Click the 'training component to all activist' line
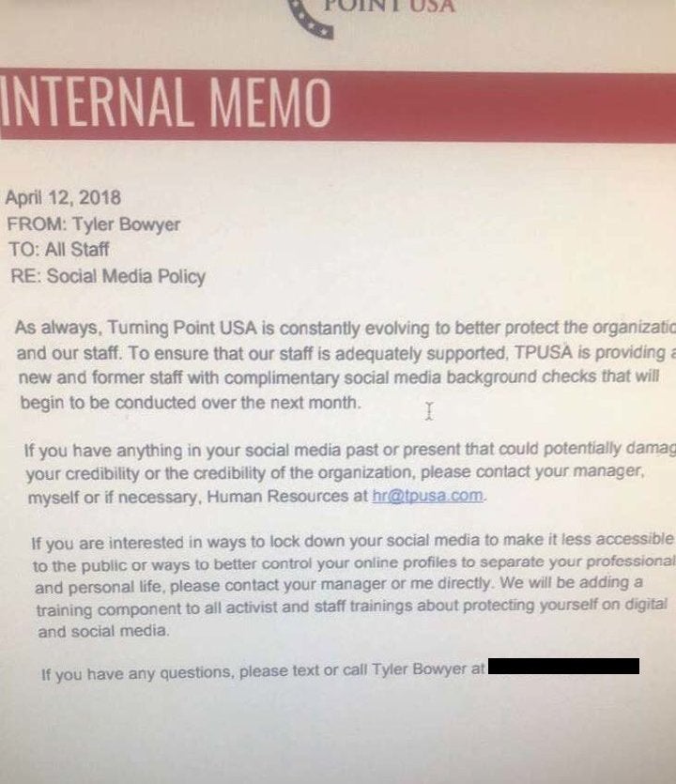Image resolution: width=676 pixels, height=784 pixels. [x=351, y=607]
